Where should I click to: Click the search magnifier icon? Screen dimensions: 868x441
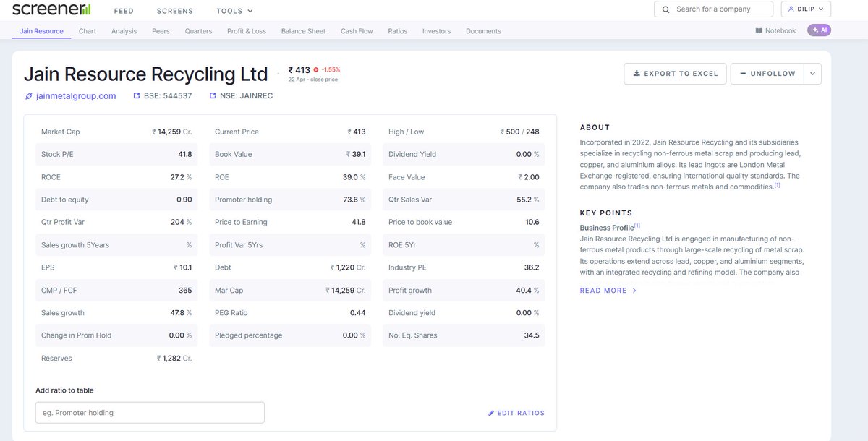665,9
